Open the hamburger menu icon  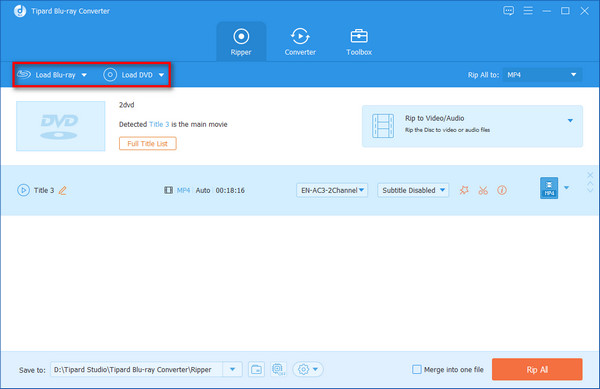pyautogui.click(x=528, y=11)
